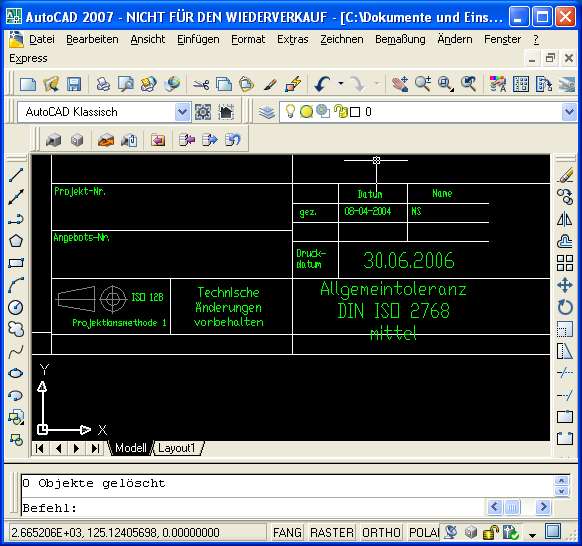Select the Line draw tool
Viewport: 582px width, 546px height.
point(16,175)
